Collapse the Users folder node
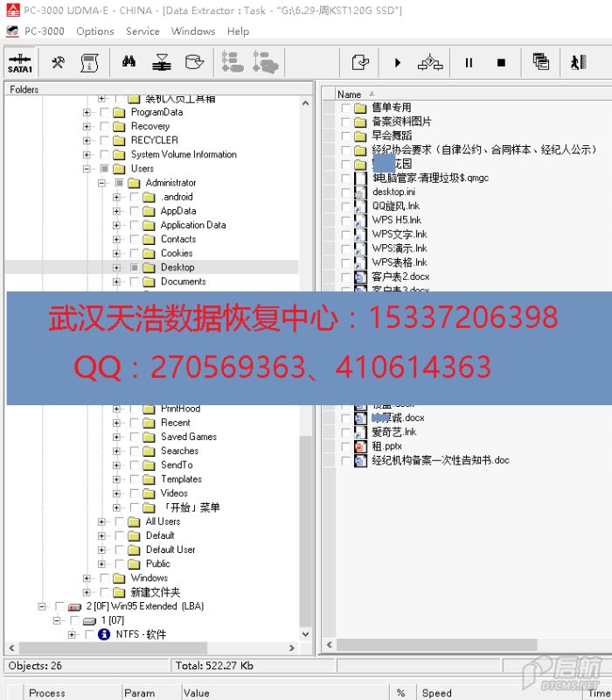The width and height of the screenshot is (612, 700). (x=87, y=169)
